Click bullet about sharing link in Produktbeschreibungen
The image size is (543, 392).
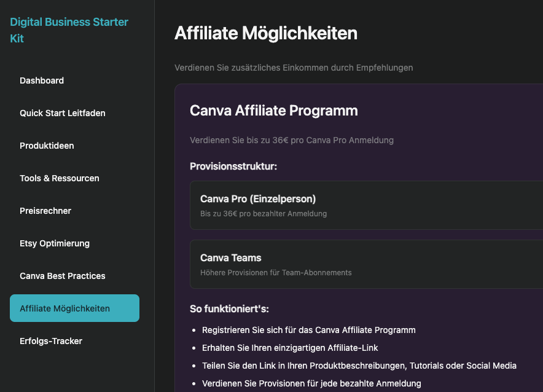(359, 366)
